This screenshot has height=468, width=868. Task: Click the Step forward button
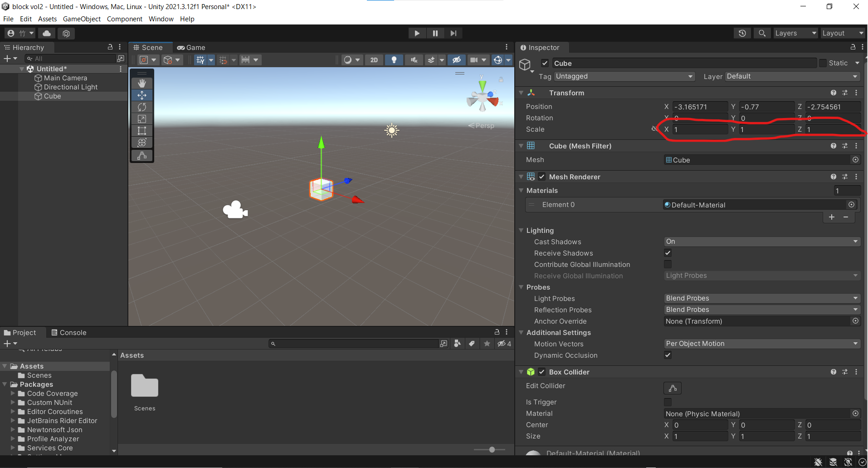pyautogui.click(x=454, y=33)
